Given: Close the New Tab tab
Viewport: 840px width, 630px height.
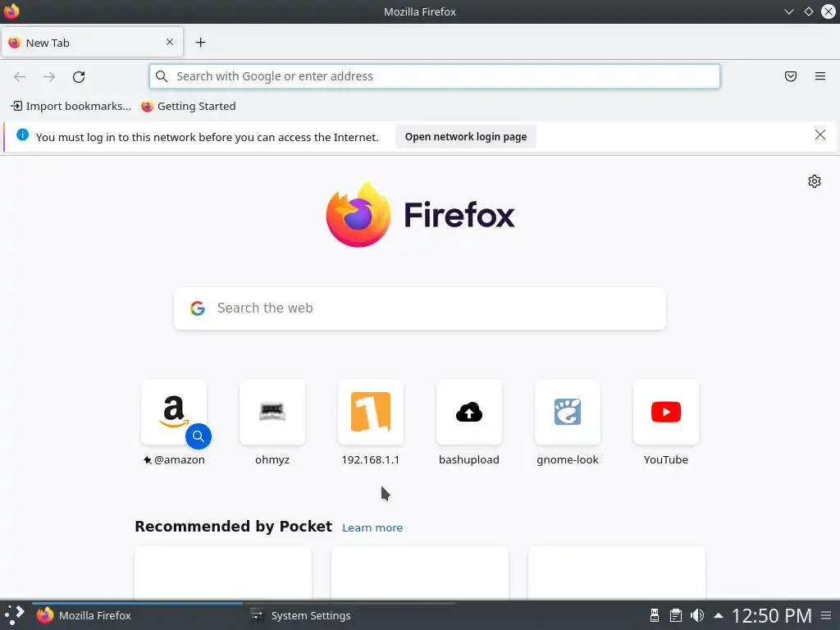Looking at the screenshot, I should (x=170, y=42).
